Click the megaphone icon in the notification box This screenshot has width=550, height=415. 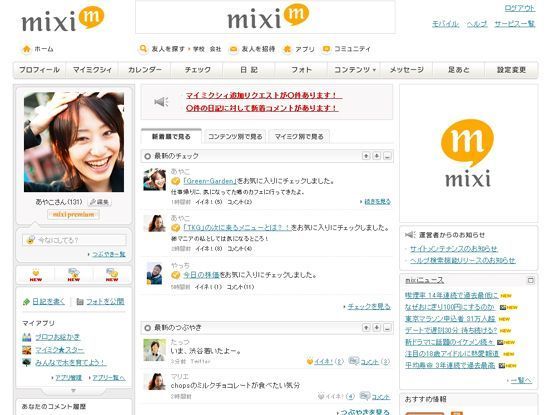click(161, 102)
